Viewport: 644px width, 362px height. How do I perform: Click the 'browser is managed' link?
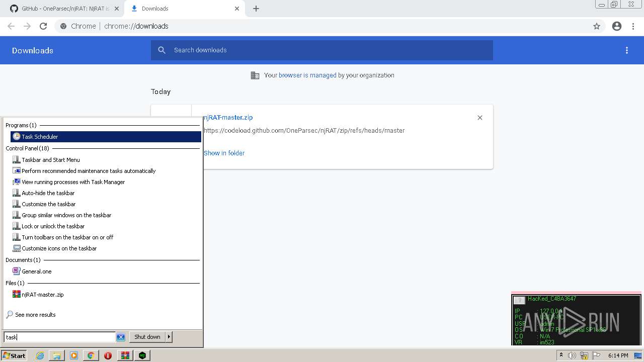click(x=307, y=75)
